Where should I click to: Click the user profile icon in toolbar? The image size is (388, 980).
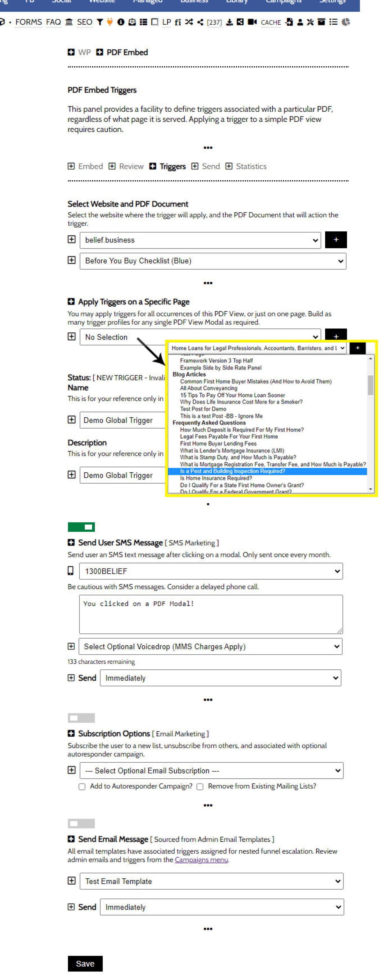(x=300, y=22)
